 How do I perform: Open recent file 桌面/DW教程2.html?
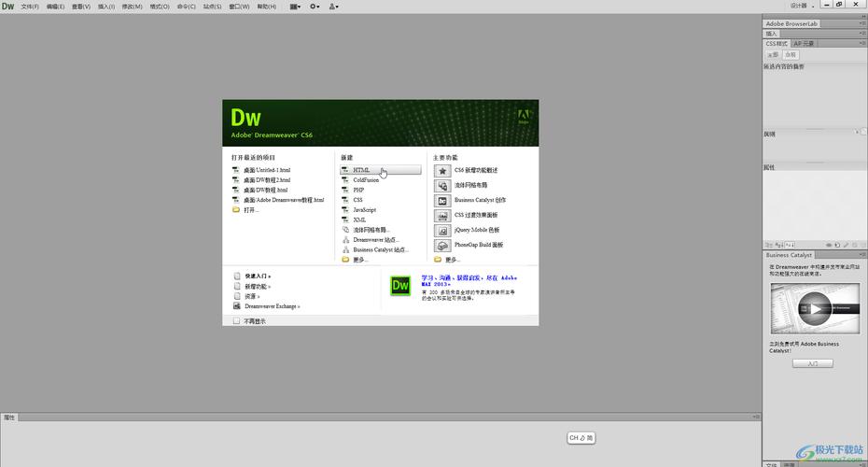(x=267, y=180)
